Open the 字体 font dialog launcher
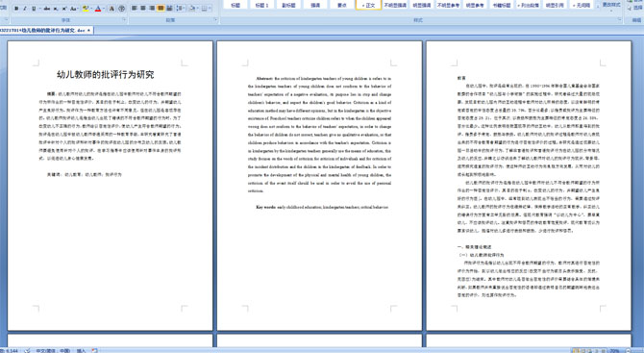644x353 pixels. pyautogui.click(x=124, y=19)
